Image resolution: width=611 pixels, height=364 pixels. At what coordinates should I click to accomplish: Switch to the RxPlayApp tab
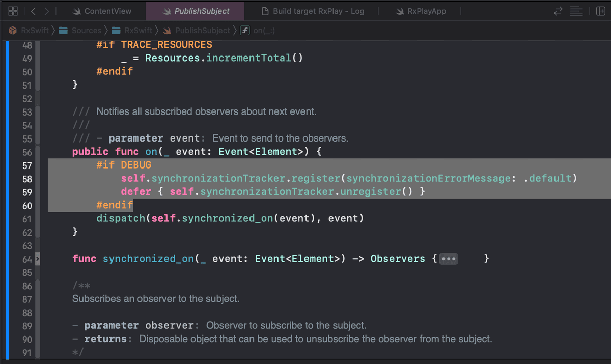click(x=421, y=11)
